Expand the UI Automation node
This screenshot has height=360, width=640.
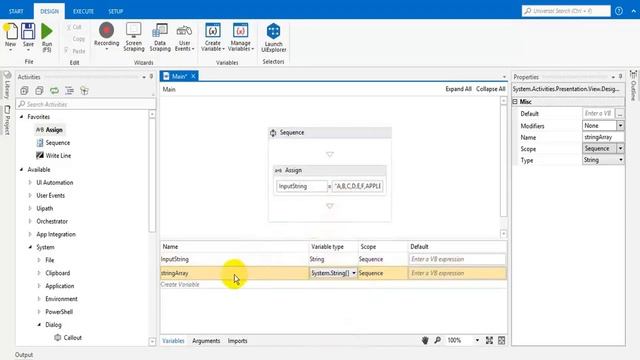click(30, 182)
